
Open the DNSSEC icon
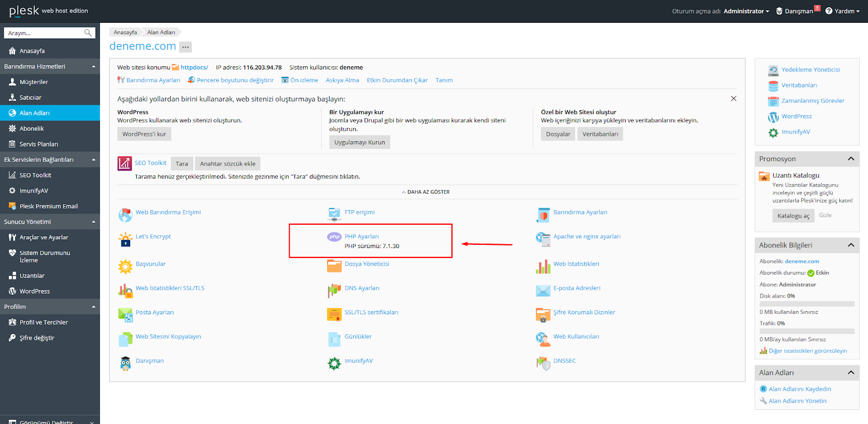pyautogui.click(x=543, y=364)
